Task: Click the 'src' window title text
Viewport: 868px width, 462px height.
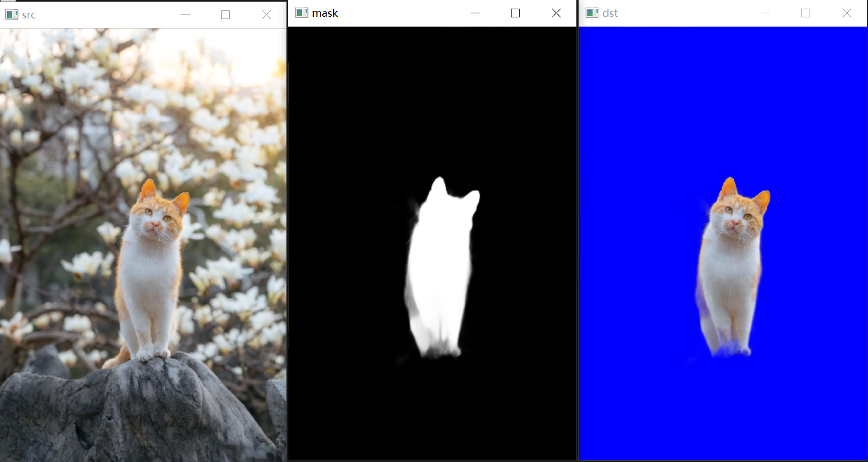Action: point(29,15)
